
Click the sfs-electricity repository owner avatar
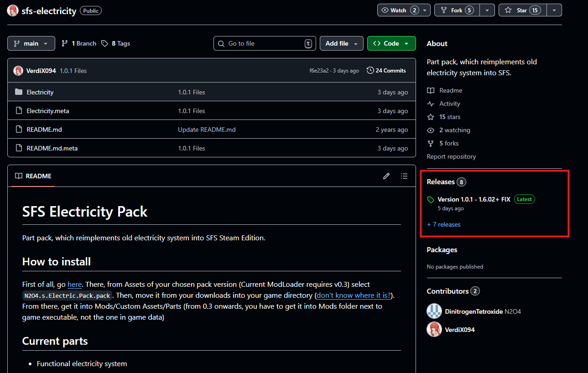13,10
